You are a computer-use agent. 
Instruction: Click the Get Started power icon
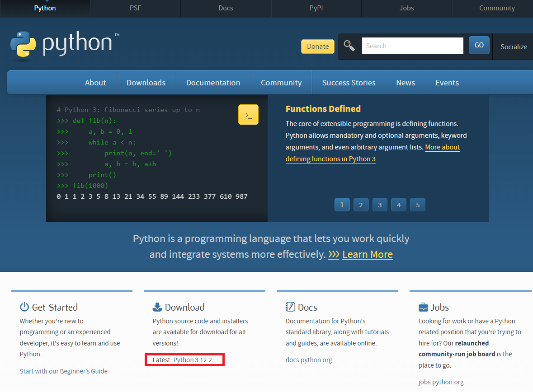pos(24,307)
